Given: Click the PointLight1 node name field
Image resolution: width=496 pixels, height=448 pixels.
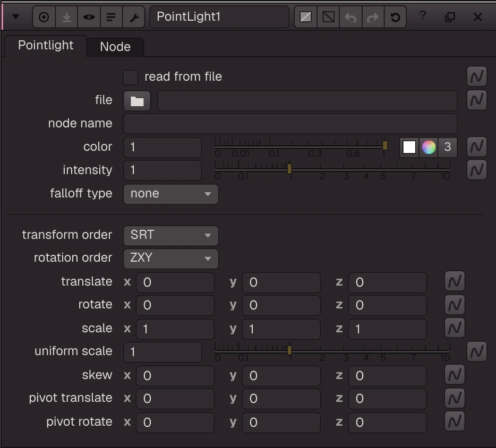Looking at the screenshot, I should click(x=219, y=17).
